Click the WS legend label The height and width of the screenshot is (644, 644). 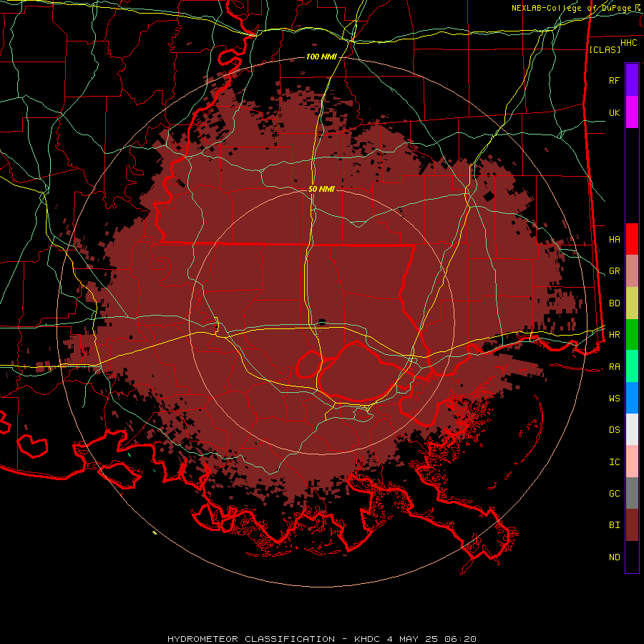[615, 399]
